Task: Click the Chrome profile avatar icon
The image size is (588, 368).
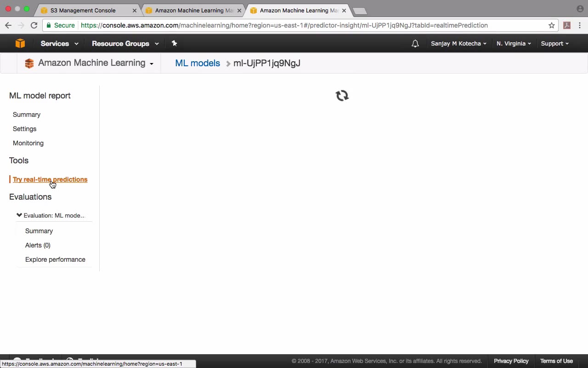Action: 580,9
